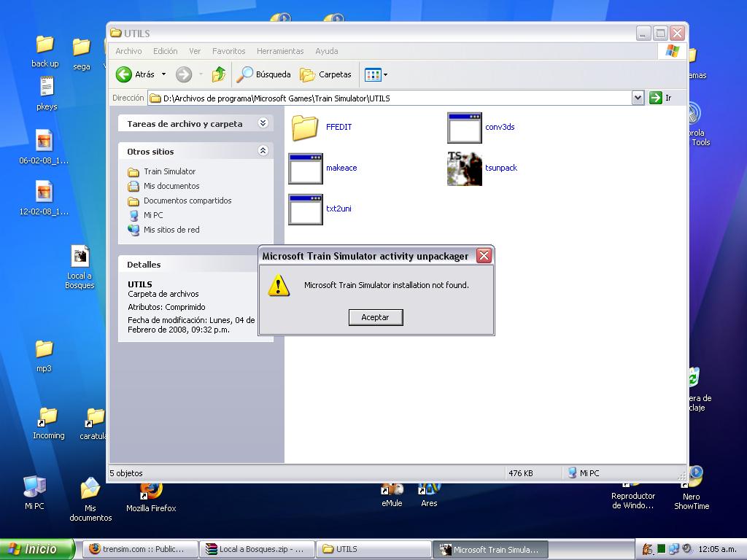Open the Views dropdown in toolbar

pos(385,74)
